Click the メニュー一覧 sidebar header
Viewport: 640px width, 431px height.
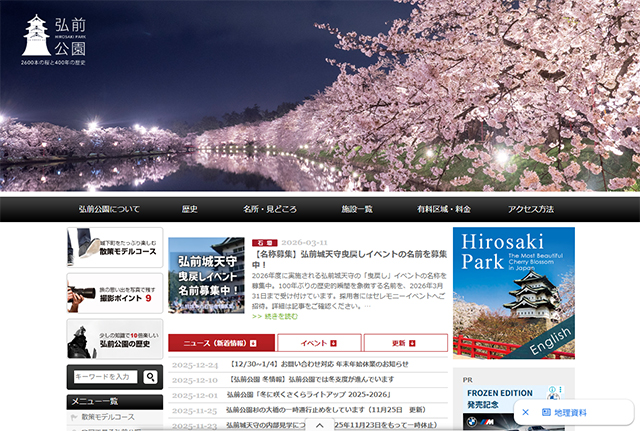pos(115,402)
